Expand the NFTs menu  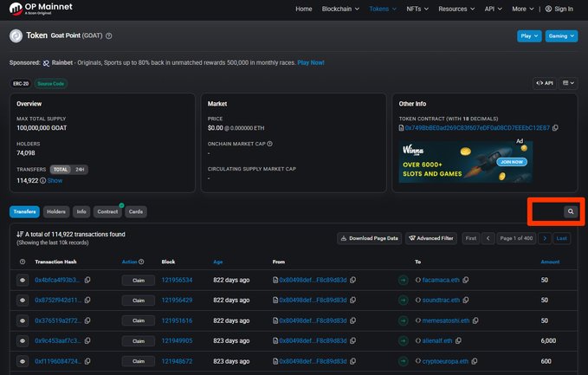click(x=417, y=9)
